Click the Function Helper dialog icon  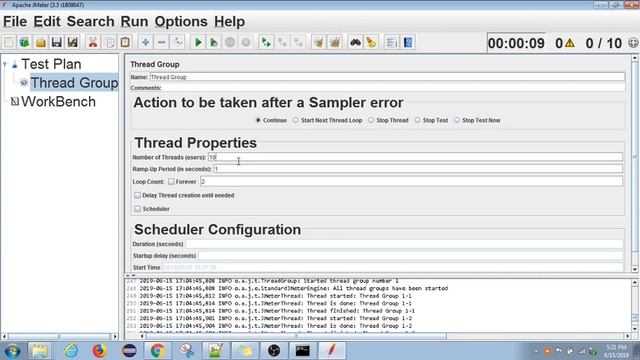pos(391,42)
